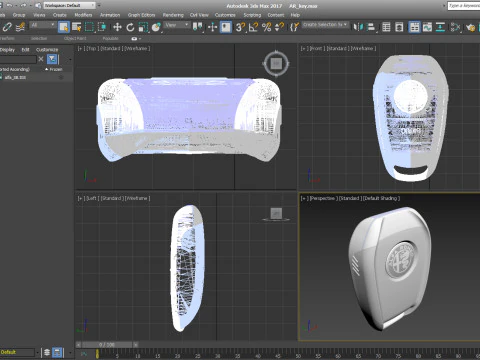Toggle Keyboard Shortcut Override
The height and width of the screenshot is (360, 480).
coord(226,27)
